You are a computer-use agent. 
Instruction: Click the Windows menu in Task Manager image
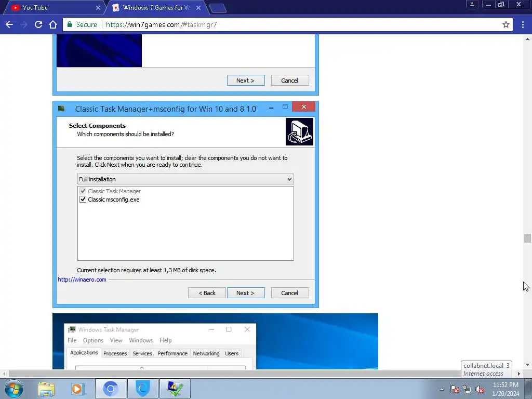pos(141,340)
